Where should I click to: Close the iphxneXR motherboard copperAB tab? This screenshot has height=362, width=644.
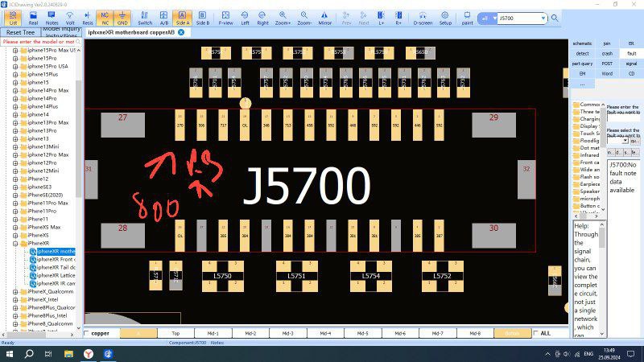click(x=181, y=32)
